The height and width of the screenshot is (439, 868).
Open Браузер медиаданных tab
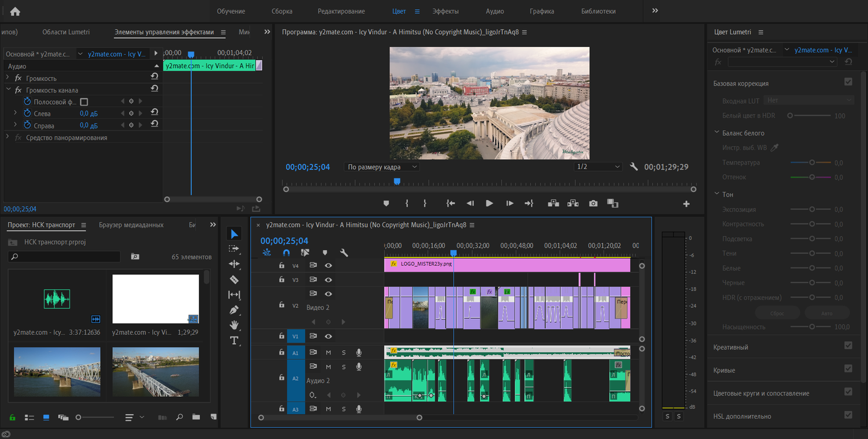(131, 225)
